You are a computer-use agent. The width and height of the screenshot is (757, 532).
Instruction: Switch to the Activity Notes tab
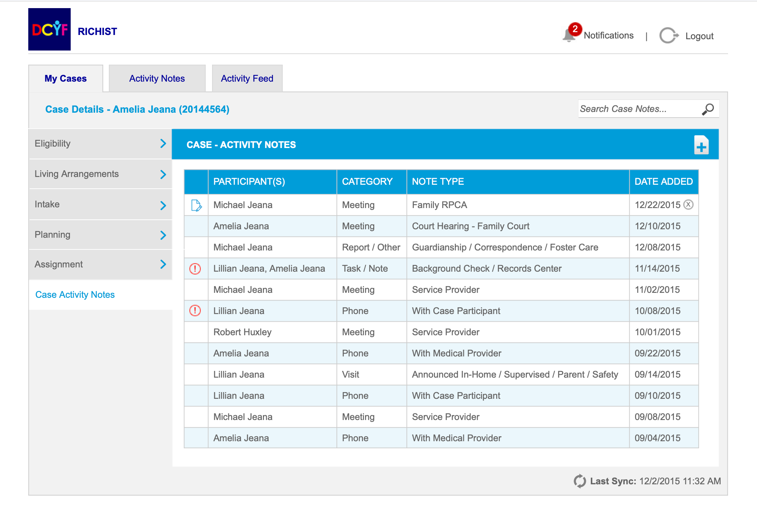157,78
